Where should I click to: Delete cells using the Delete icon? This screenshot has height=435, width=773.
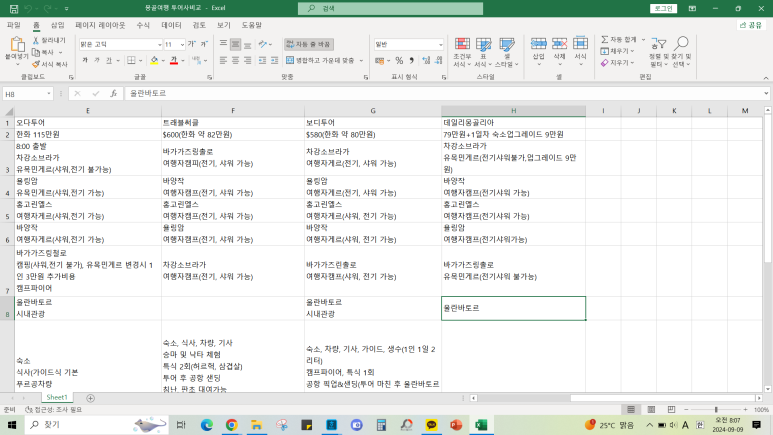coord(559,44)
